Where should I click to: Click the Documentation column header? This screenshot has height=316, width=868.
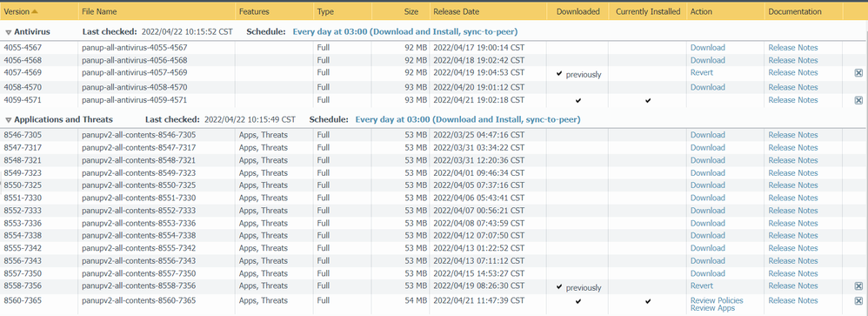[x=795, y=11]
